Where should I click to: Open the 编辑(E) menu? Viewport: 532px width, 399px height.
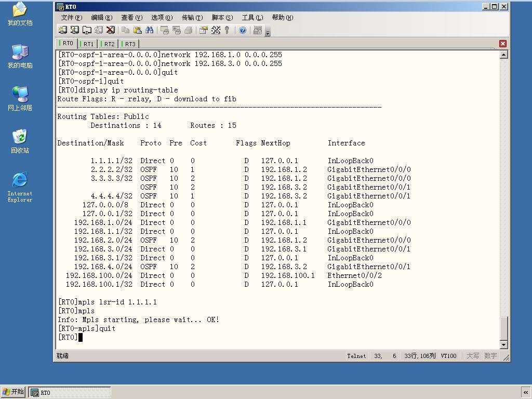(x=102, y=18)
